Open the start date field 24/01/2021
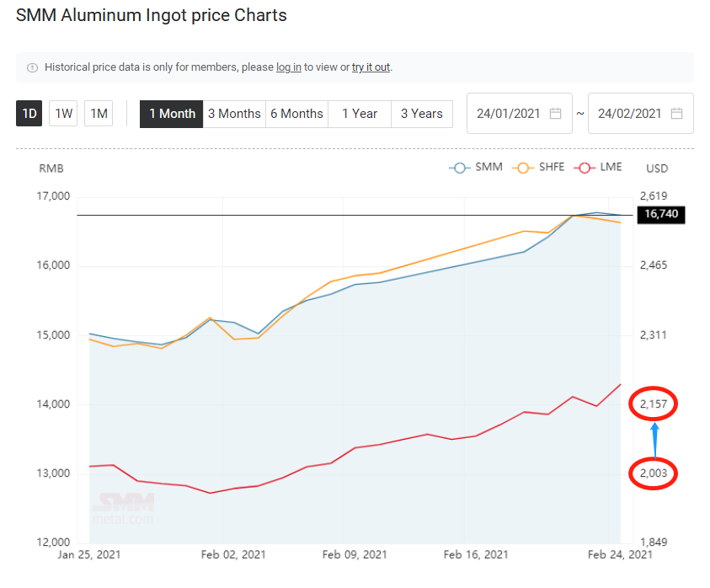710x588 pixels. point(520,113)
